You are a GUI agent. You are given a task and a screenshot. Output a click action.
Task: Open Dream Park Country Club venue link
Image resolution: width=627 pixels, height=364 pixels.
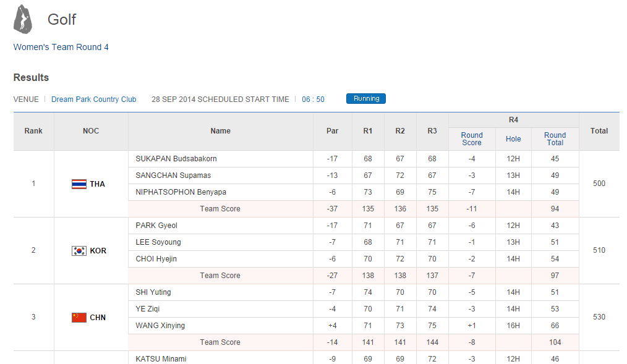[93, 99]
